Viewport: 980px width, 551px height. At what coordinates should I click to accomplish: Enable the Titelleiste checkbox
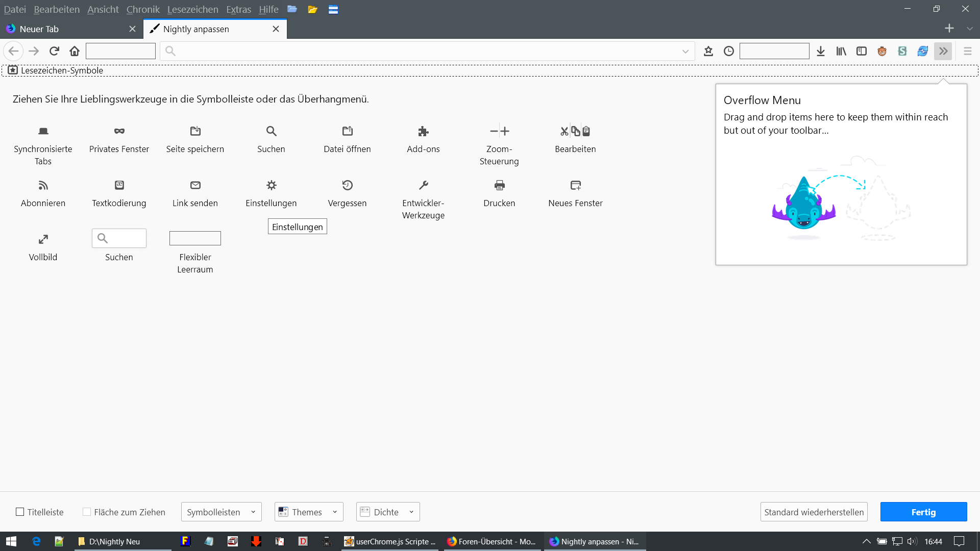pyautogui.click(x=20, y=512)
